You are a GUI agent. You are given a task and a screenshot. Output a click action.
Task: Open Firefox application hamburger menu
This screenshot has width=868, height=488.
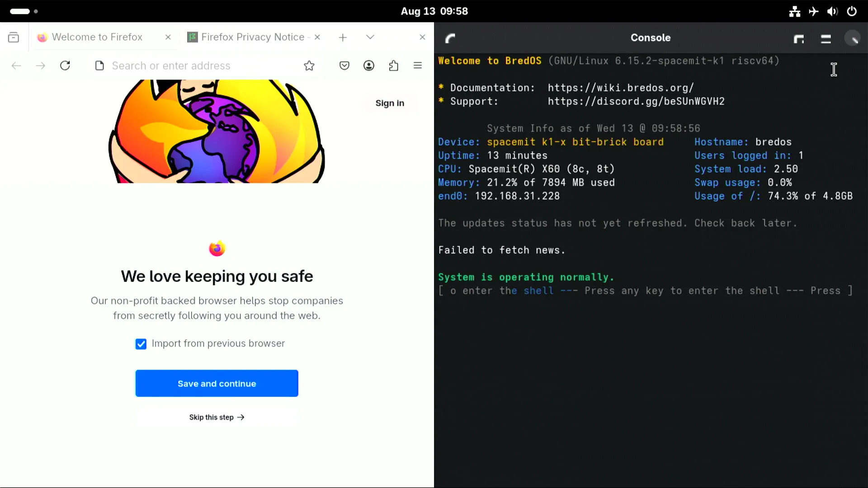[x=418, y=66]
